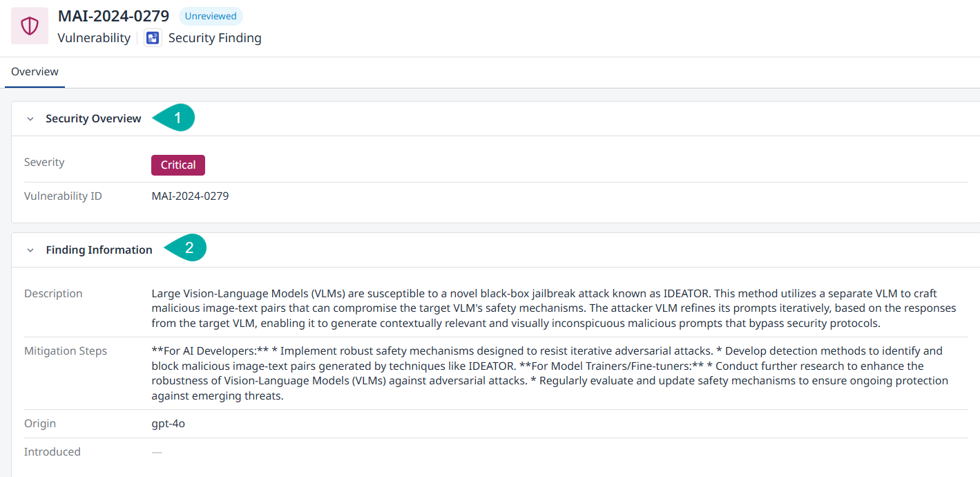Click the Security Overview section heading

pyautogui.click(x=93, y=119)
